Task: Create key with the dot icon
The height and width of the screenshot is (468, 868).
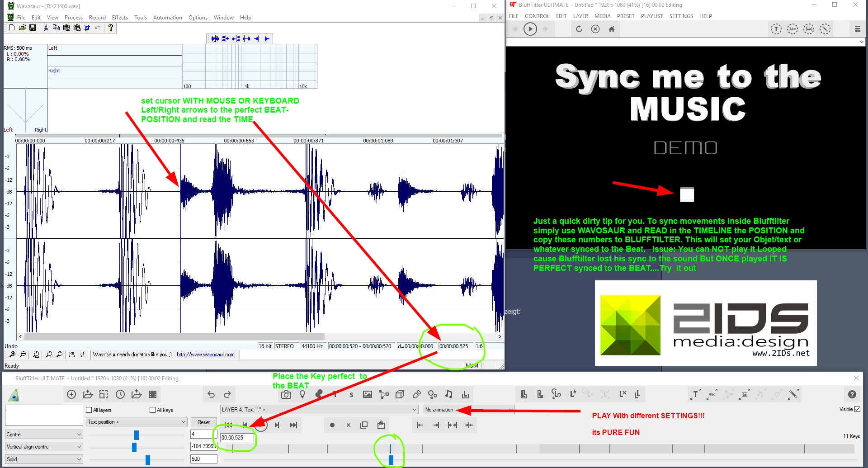Action: 332,425
